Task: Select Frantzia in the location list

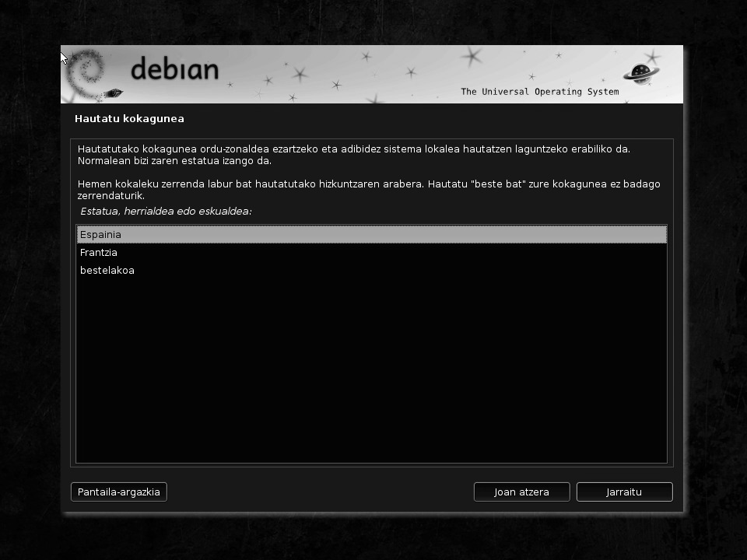Action: (372, 252)
